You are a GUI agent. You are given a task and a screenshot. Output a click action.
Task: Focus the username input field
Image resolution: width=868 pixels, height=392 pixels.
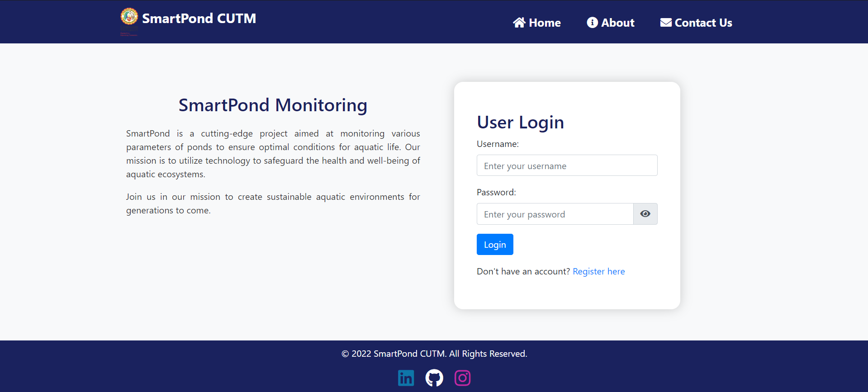point(567,165)
